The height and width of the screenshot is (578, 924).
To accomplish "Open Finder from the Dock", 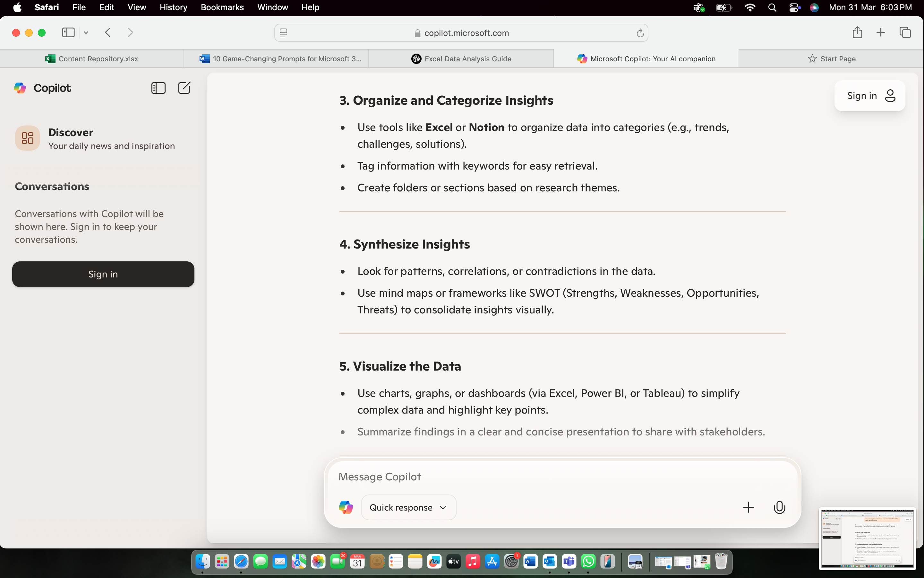I will (x=202, y=561).
